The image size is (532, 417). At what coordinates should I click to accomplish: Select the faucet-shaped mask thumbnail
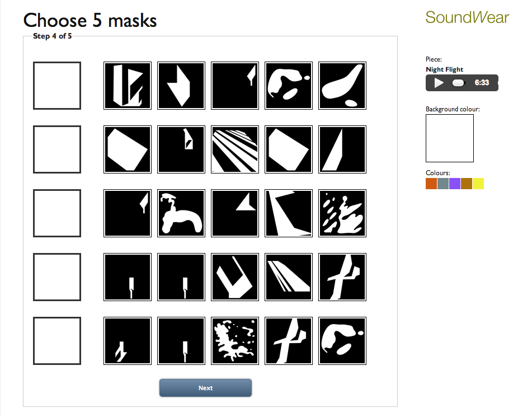(181, 213)
